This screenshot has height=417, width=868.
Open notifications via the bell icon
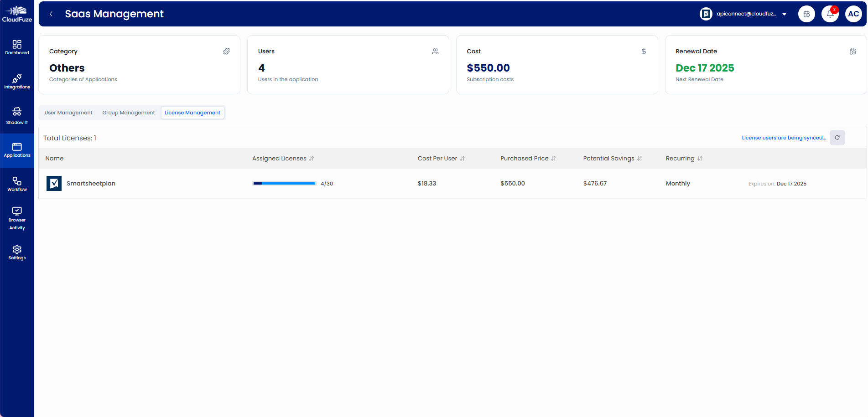pos(830,14)
